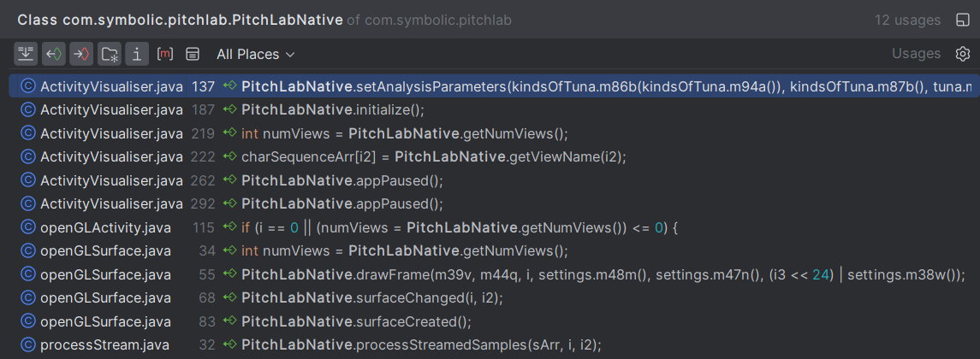The height and width of the screenshot is (359, 980).
Task: Toggle the merge usages from same line button
Action: point(26,54)
